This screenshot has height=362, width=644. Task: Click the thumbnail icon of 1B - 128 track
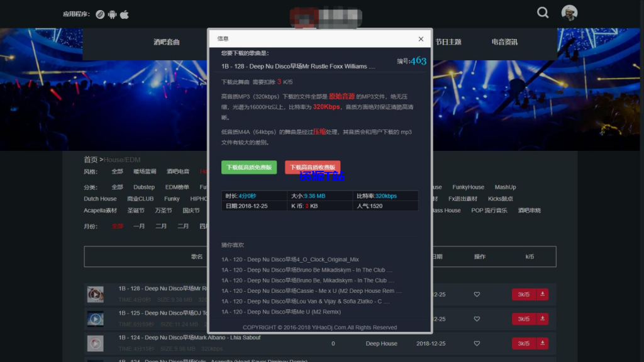pyautogui.click(x=95, y=293)
